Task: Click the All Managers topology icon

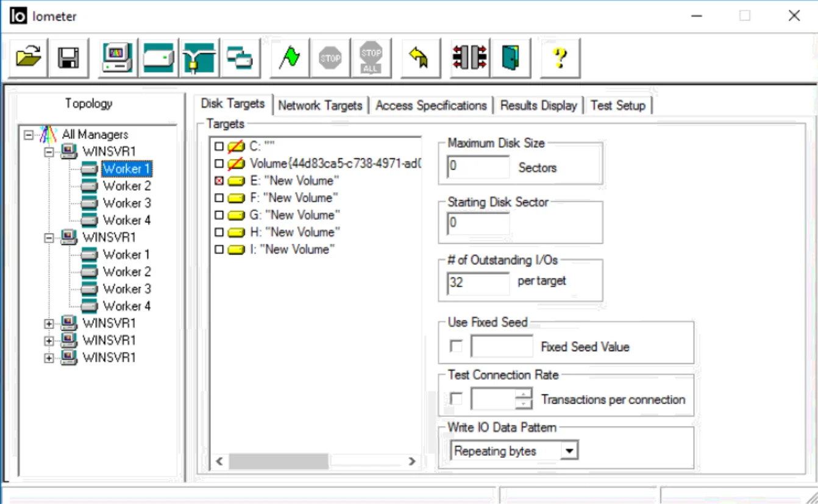Action: (49, 134)
